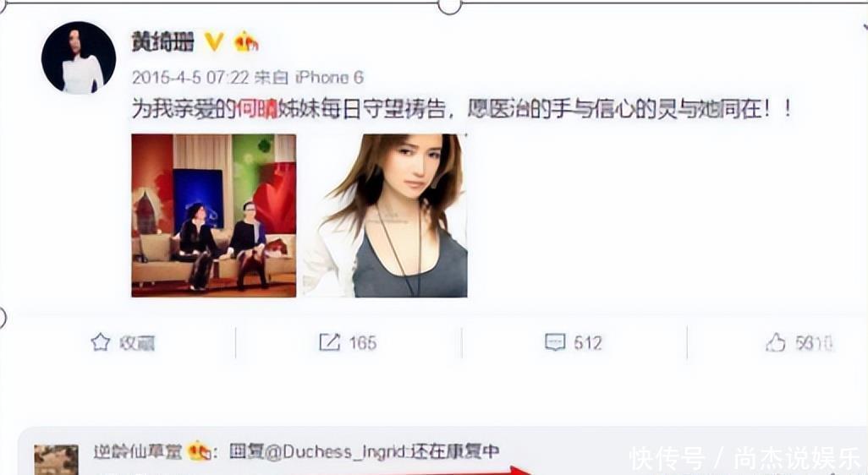Open comments via the speech bubble icon
This screenshot has width=868, height=475.
[555, 342]
